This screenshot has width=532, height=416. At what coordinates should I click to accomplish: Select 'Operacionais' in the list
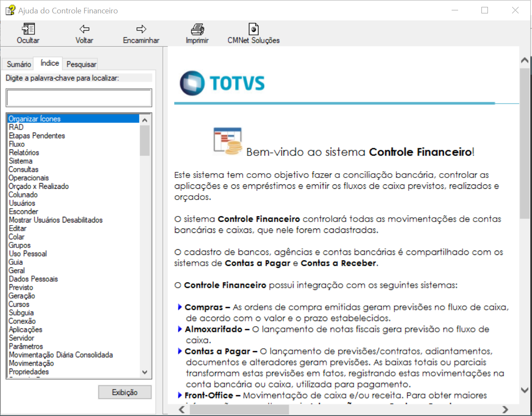coord(73,178)
